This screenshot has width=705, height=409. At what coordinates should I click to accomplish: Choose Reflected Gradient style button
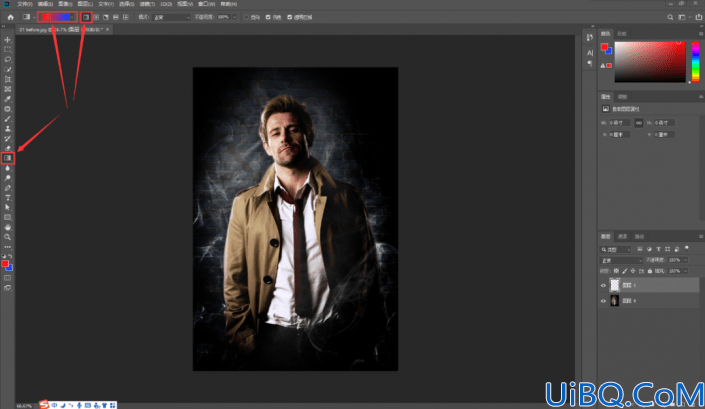[116, 17]
